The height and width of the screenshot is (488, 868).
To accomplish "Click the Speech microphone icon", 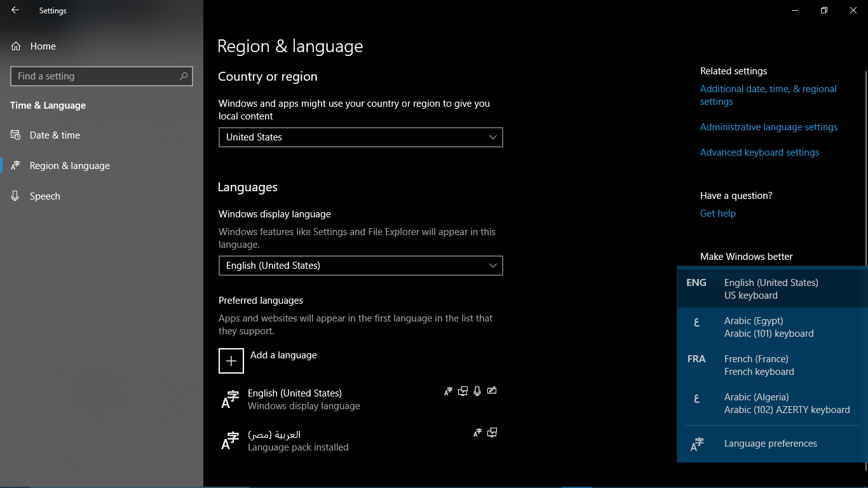I will (16, 196).
